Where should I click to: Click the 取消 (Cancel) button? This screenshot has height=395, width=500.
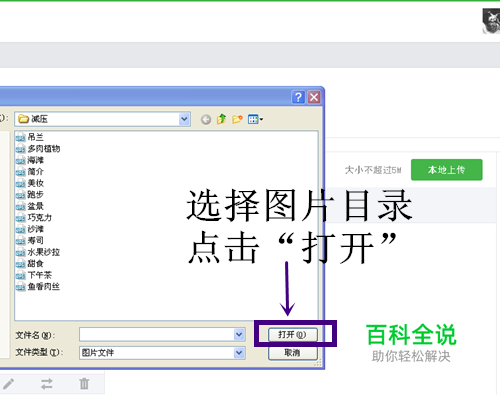pos(292,353)
